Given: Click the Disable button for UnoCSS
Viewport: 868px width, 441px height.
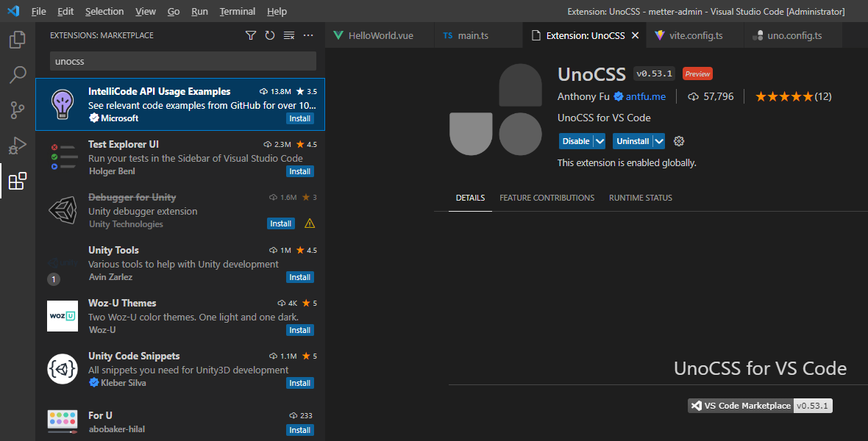Looking at the screenshot, I should [576, 141].
